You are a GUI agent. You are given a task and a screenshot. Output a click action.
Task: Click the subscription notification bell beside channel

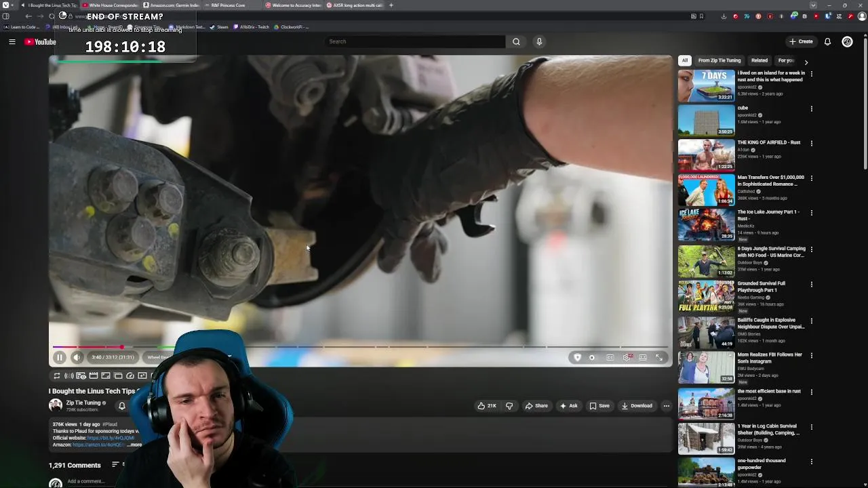click(122, 406)
